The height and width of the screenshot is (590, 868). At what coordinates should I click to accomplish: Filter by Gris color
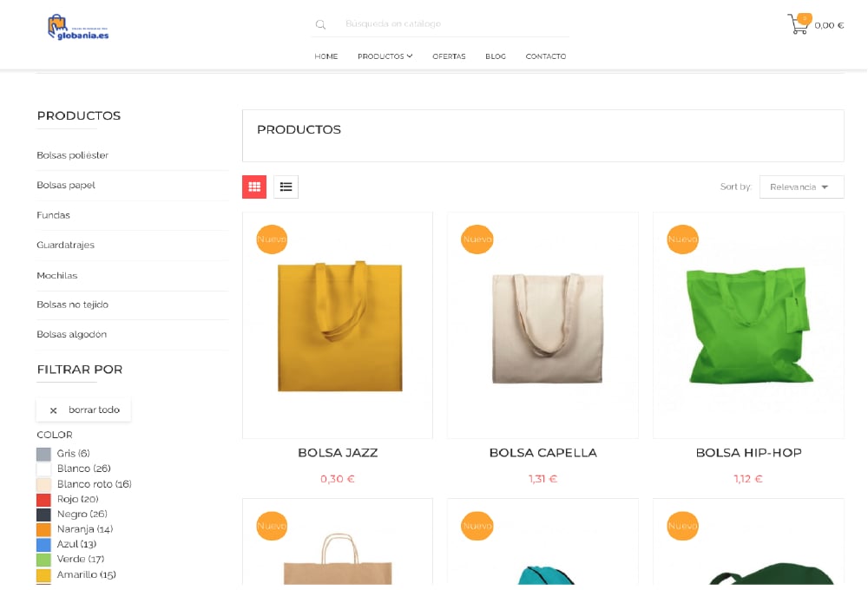click(44, 454)
